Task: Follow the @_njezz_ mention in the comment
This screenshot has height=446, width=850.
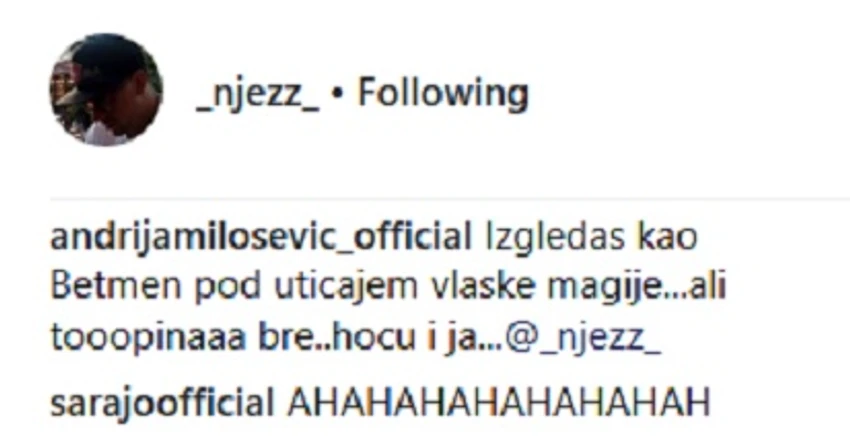Action: (x=583, y=338)
